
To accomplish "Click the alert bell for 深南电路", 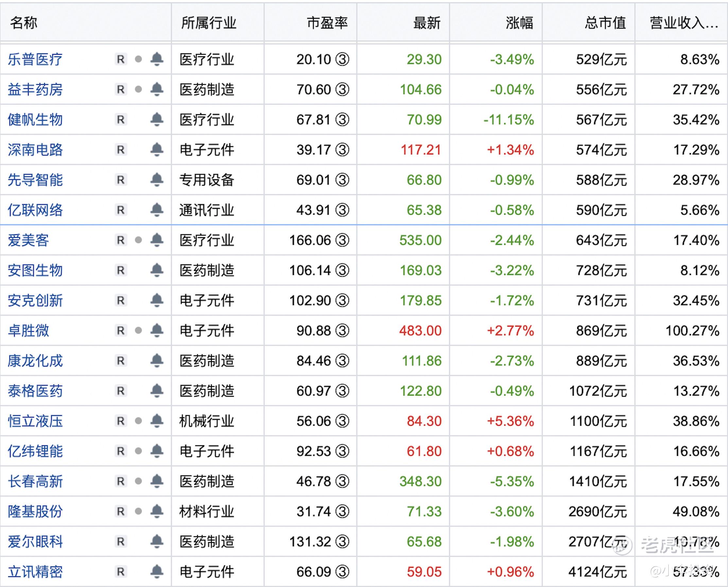I will point(157,150).
